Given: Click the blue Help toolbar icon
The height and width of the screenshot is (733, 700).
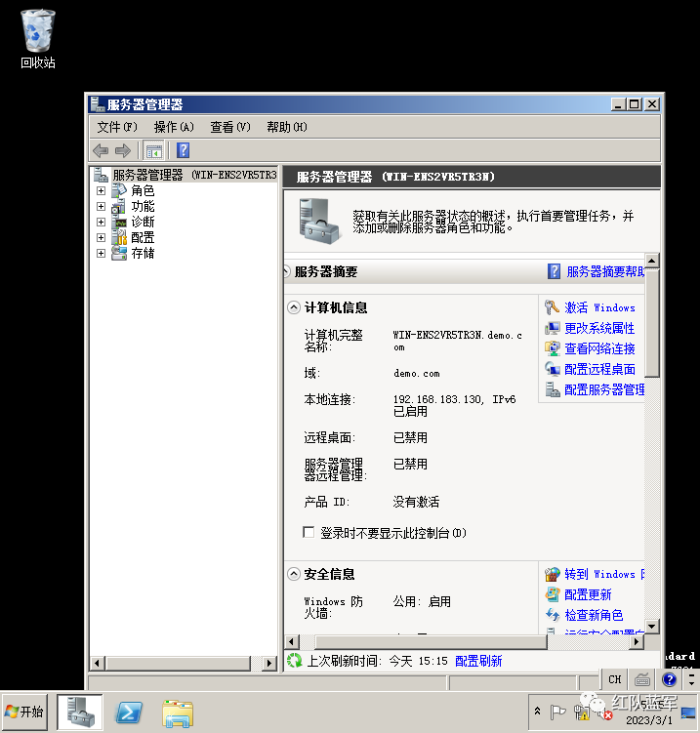Looking at the screenshot, I should [184, 150].
